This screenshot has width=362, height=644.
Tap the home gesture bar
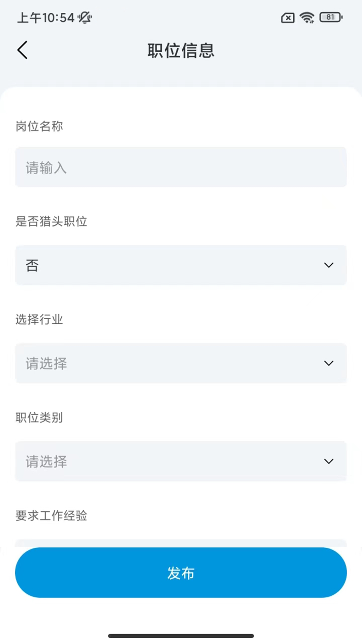[181, 636]
